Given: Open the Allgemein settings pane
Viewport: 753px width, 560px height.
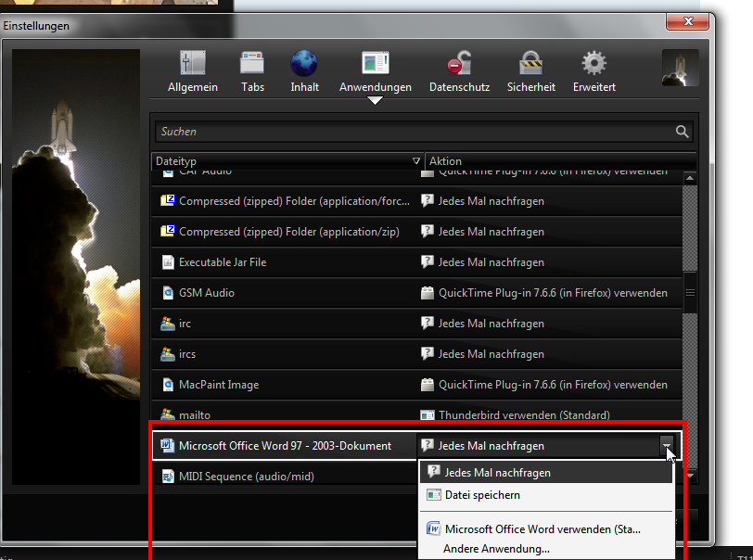Looking at the screenshot, I should pos(193,71).
